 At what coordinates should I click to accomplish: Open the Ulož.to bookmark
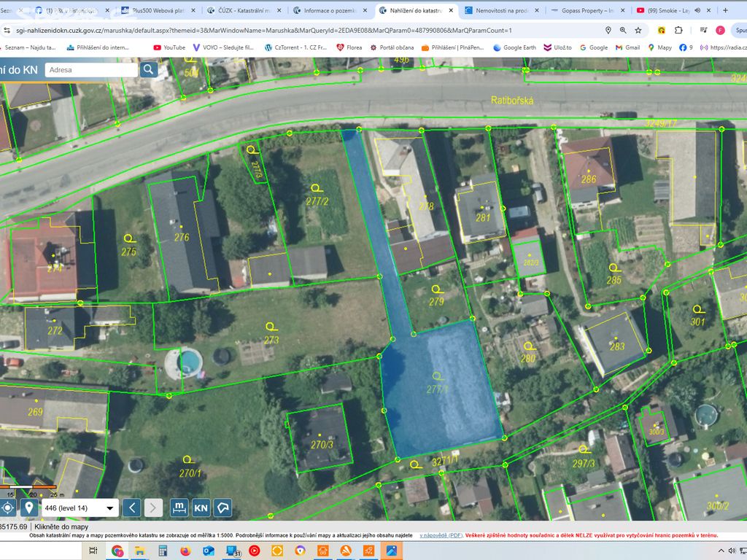pos(557,47)
